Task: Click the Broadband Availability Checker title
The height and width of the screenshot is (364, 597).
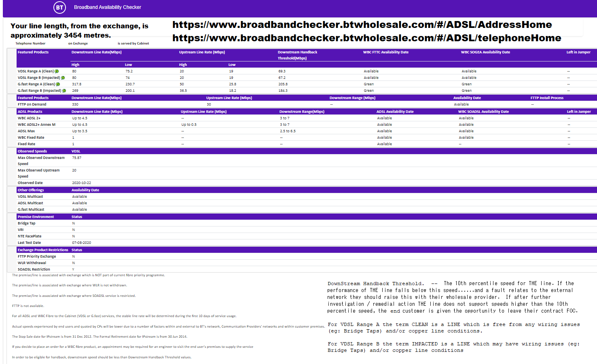Action: coord(108,7)
